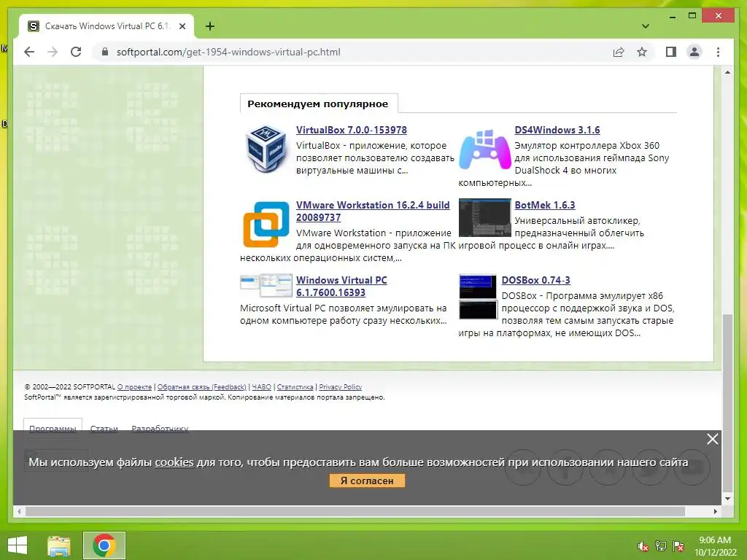Open DOSBox 0.74-3 link

[535, 281]
